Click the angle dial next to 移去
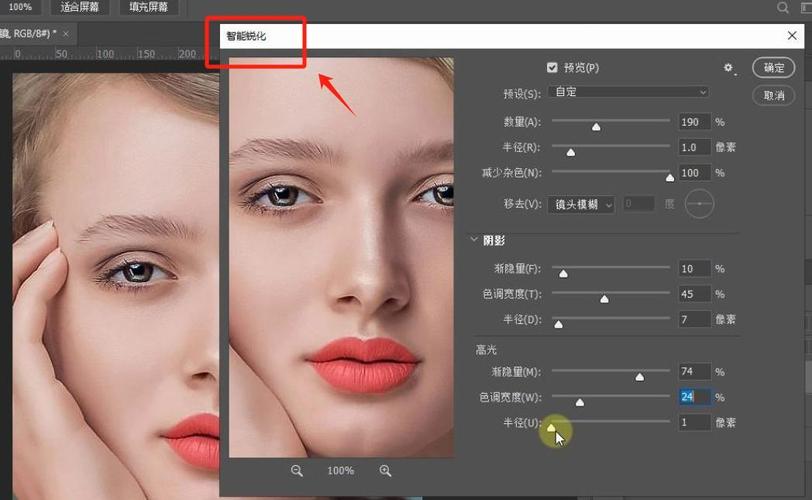 tap(699, 203)
